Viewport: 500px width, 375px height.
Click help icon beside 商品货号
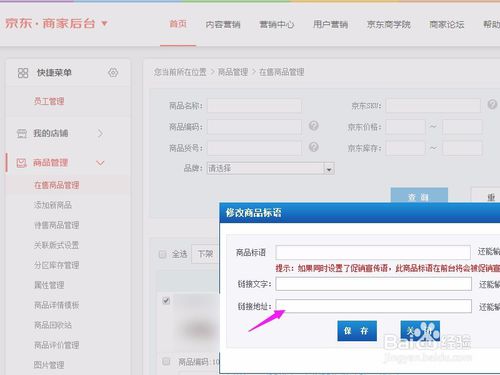[314, 147]
